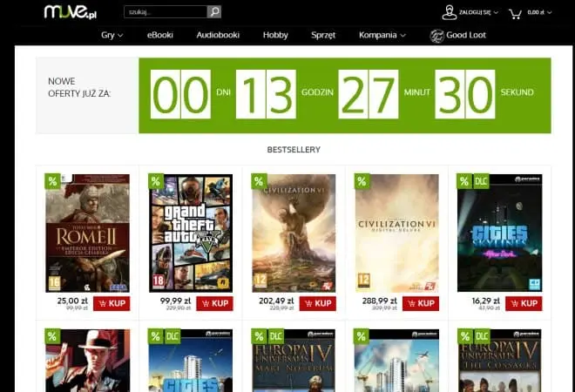This screenshot has width=575, height=392.
Task: Open the shopping cart icon
Action: [x=515, y=14]
